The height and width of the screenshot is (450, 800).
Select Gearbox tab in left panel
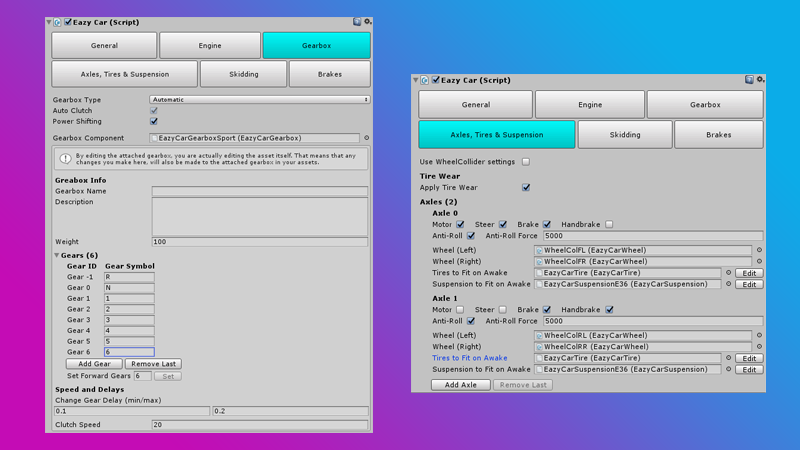(x=316, y=45)
